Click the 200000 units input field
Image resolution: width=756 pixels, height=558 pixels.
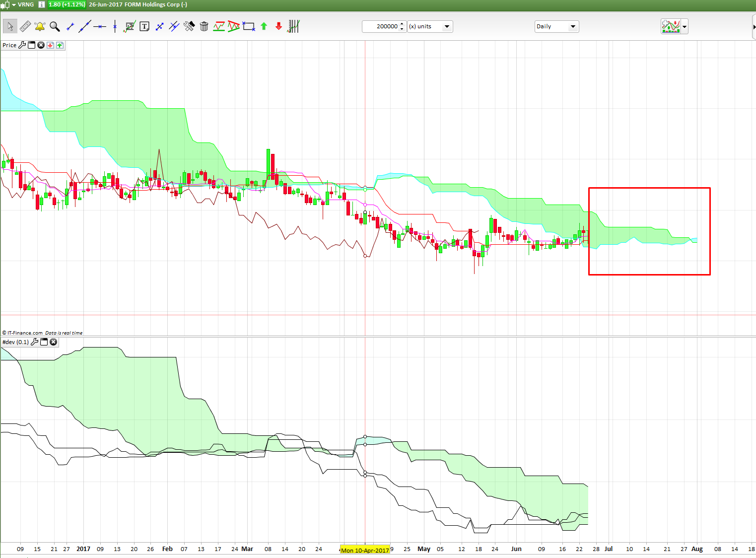(x=381, y=26)
